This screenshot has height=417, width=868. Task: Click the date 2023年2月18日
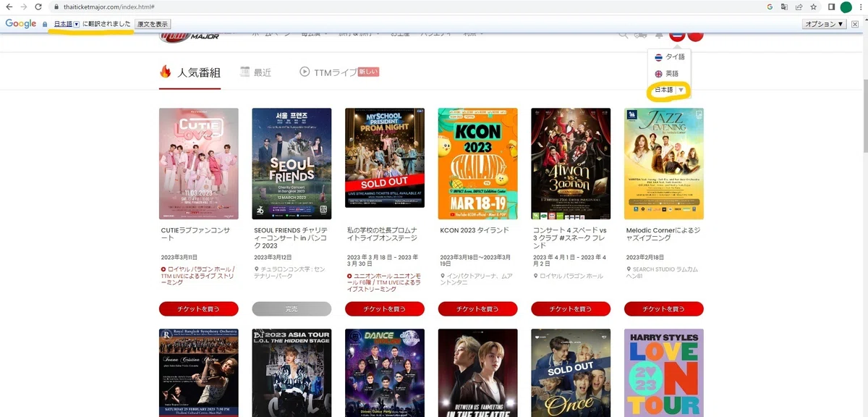(644, 257)
